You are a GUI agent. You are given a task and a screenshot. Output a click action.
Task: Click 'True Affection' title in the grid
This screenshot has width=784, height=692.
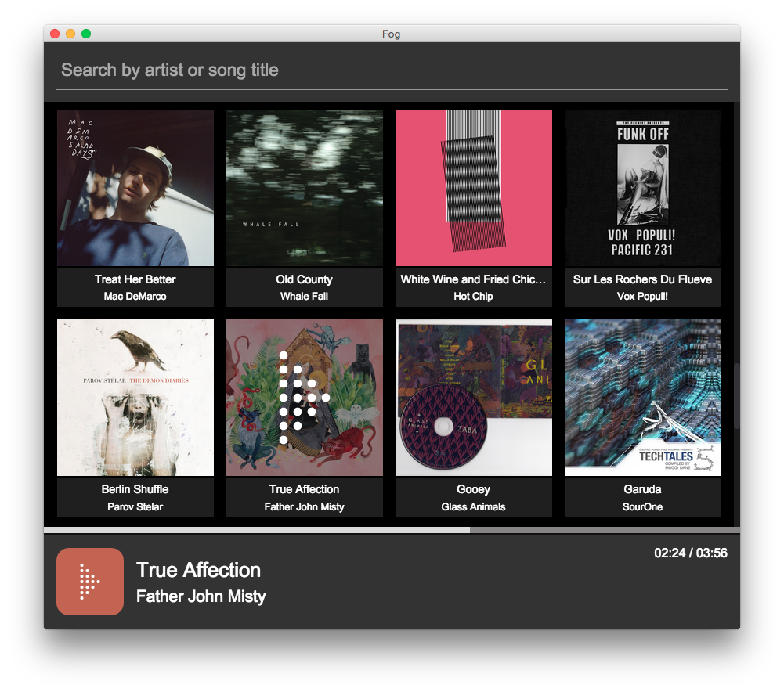pyautogui.click(x=305, y=489)
